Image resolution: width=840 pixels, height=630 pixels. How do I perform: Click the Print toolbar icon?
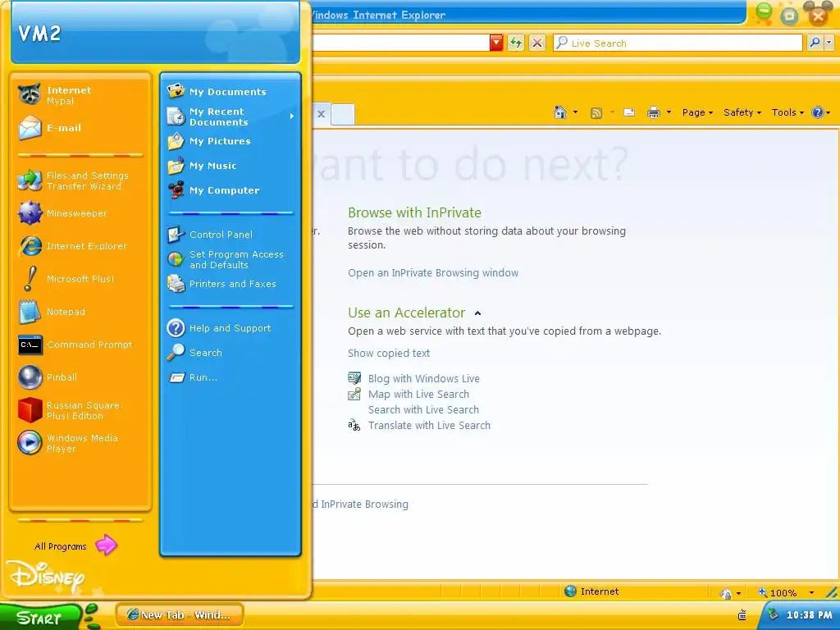654,112
